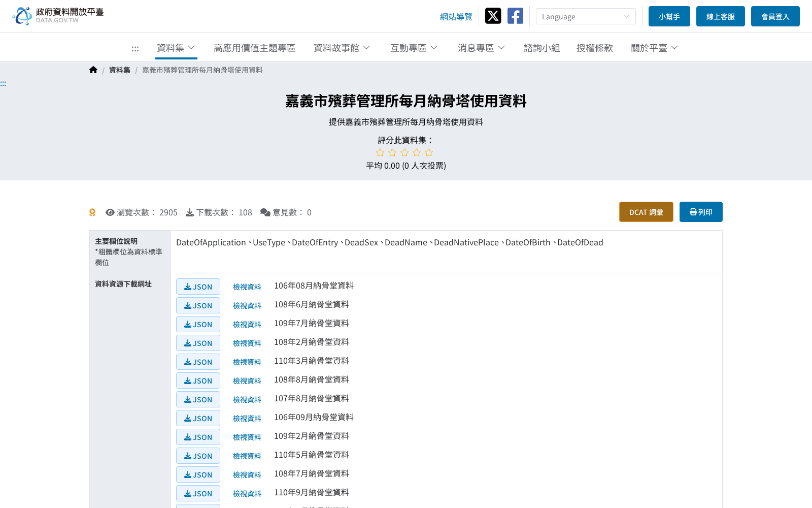This screenshot has height=508, width=812.
Task: Open 高應用價值主題專區 menu item
Action: (x=254, y=48)
